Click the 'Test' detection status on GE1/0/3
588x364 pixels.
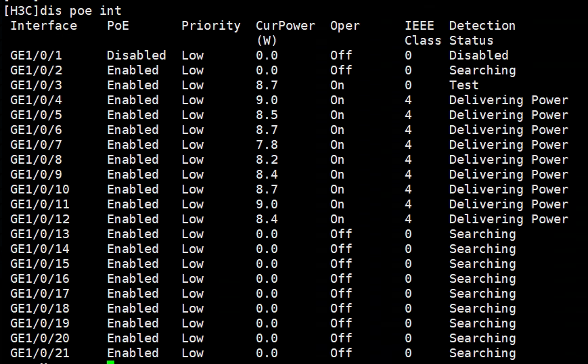click(463, 85)
